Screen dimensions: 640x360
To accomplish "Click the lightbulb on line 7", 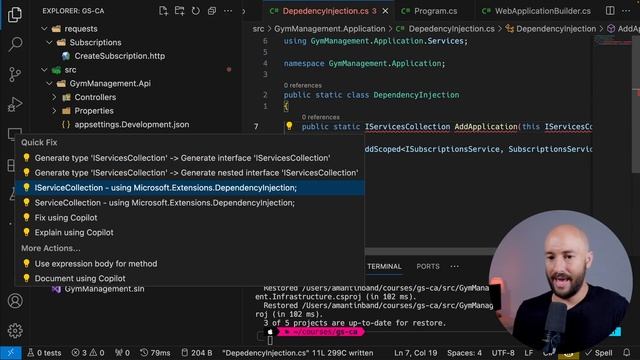I will click(289, 126).
